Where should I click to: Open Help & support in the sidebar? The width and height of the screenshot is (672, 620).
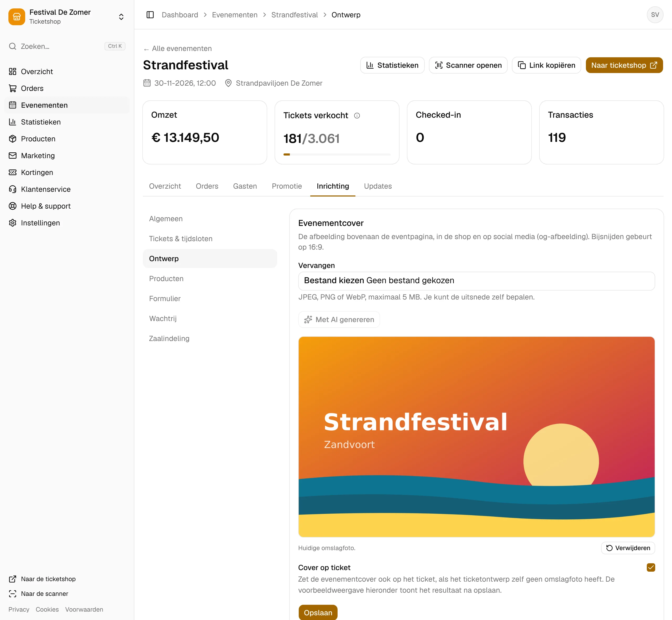[67, 206]
